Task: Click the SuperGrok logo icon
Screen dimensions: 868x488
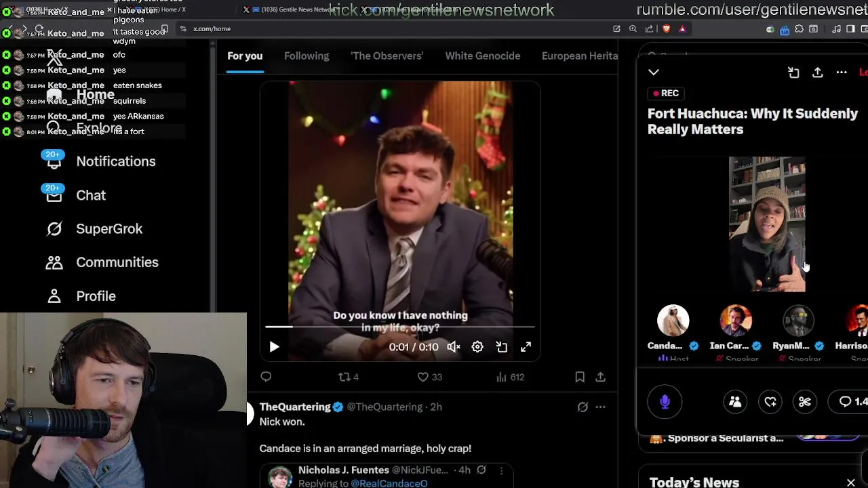Action: 54,229
